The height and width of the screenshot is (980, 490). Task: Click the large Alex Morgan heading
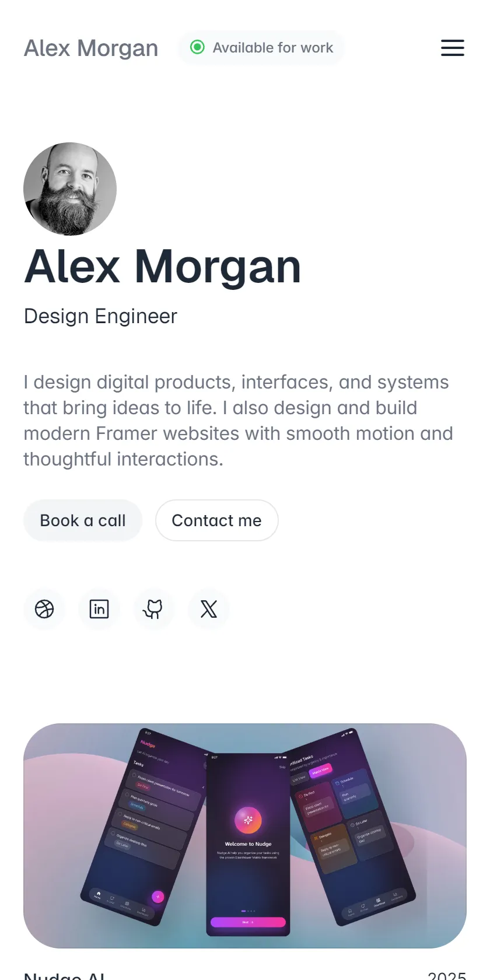coord(163,267)
